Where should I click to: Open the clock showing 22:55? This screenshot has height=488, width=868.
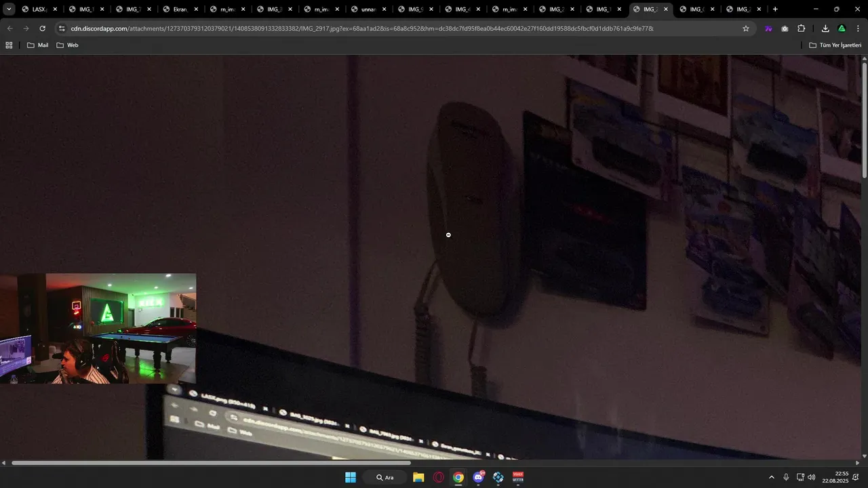[x=835, y=477]
